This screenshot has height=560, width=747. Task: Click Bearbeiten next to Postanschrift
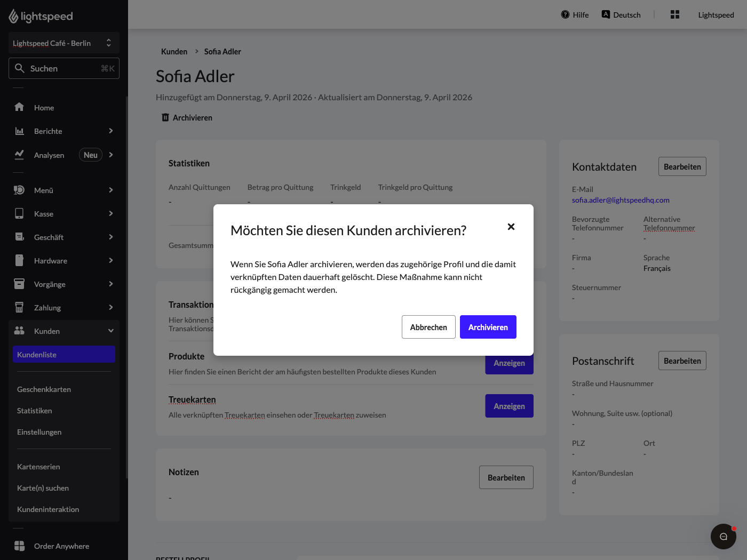click(682, 361)
